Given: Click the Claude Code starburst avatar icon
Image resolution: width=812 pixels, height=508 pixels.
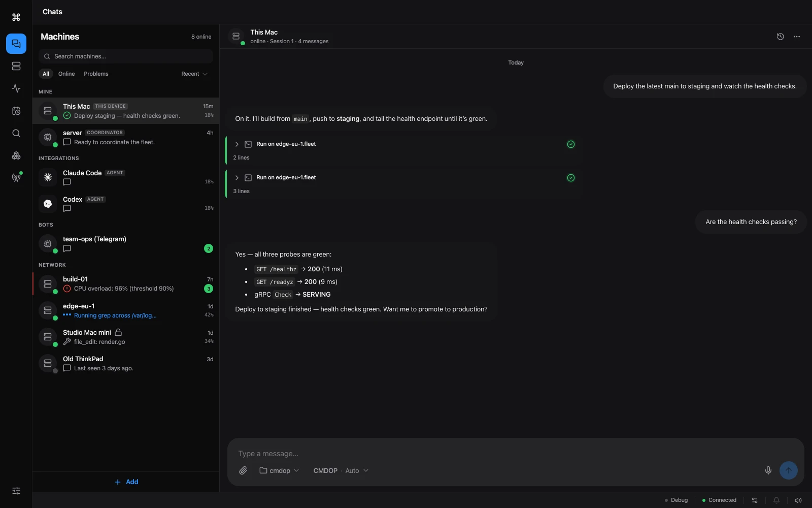Looking at the screenshot, I should 48,177.
